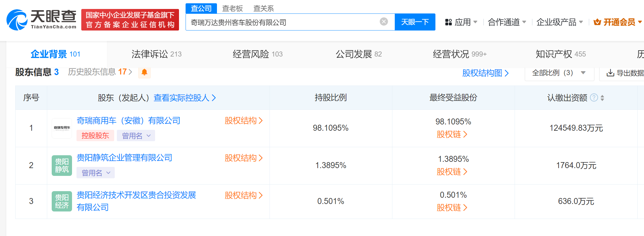
Task: Click the 最终受益股份 column header
Action: [x=453, y=98]
